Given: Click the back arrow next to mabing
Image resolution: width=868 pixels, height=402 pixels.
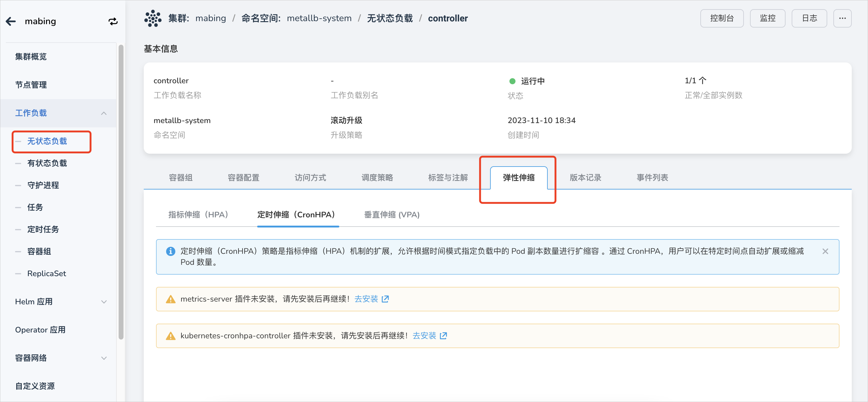Looking at the screenshot, I should click(x=11, y=21).
